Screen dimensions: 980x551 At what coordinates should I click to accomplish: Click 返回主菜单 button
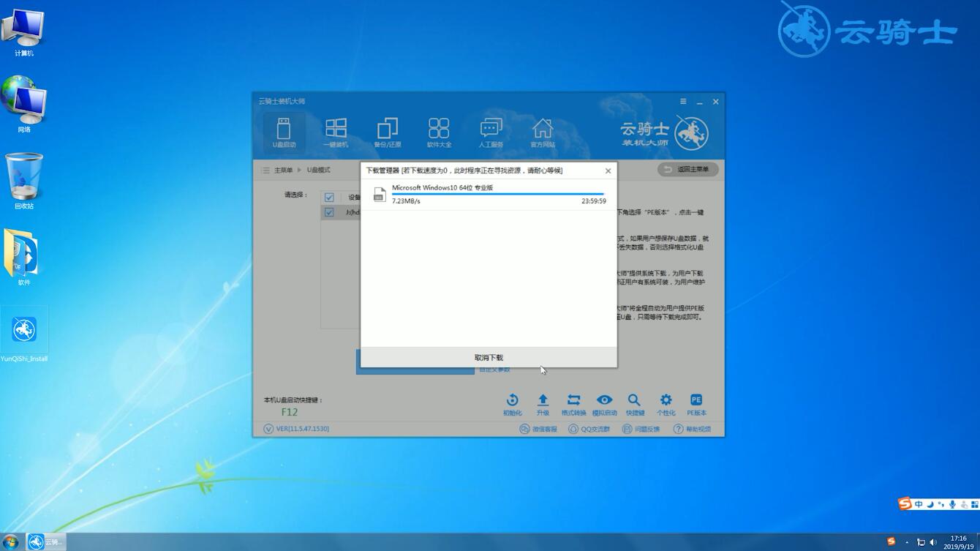tap(687, 169)
